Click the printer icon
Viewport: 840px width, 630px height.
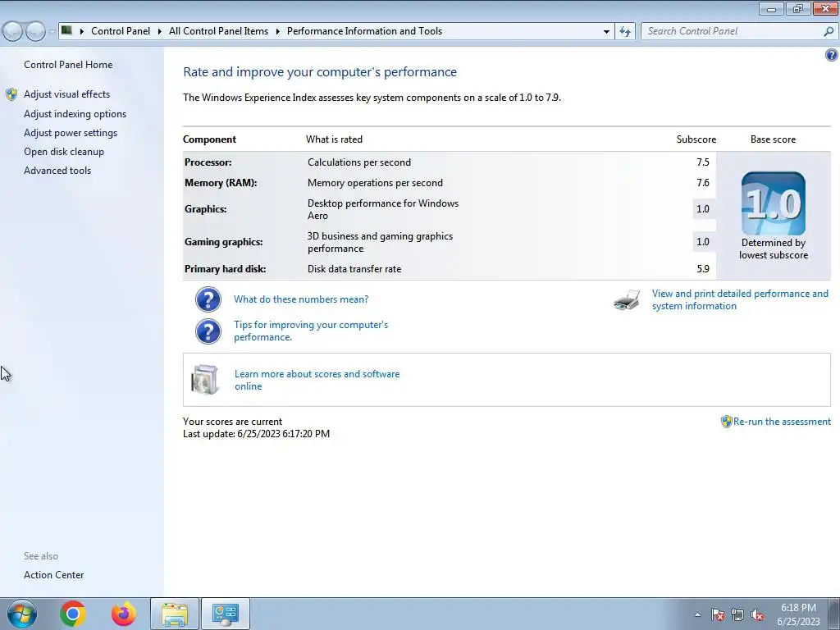pyautogui.click(x=627, y=300)
